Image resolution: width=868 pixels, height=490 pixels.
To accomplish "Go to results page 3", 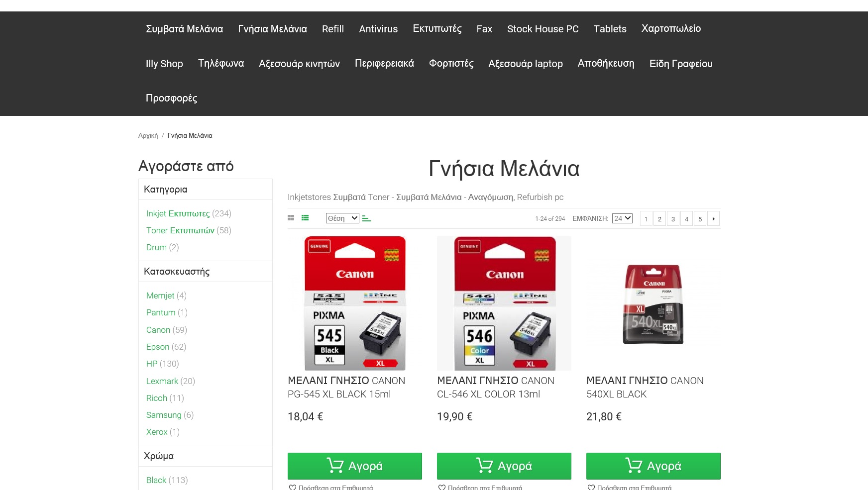I will click(x=673, y=218).
